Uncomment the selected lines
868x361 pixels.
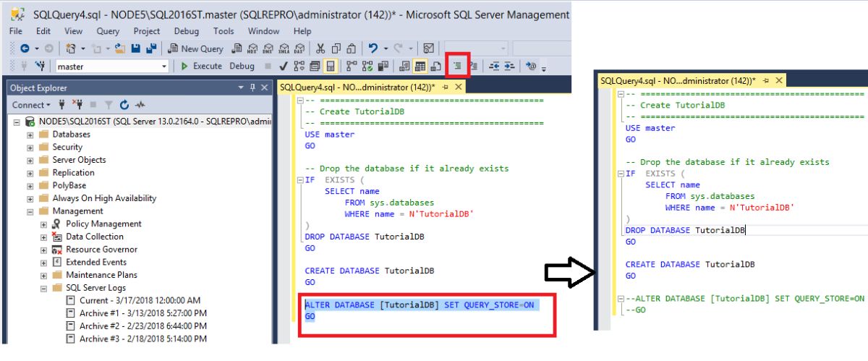(474, 66)
